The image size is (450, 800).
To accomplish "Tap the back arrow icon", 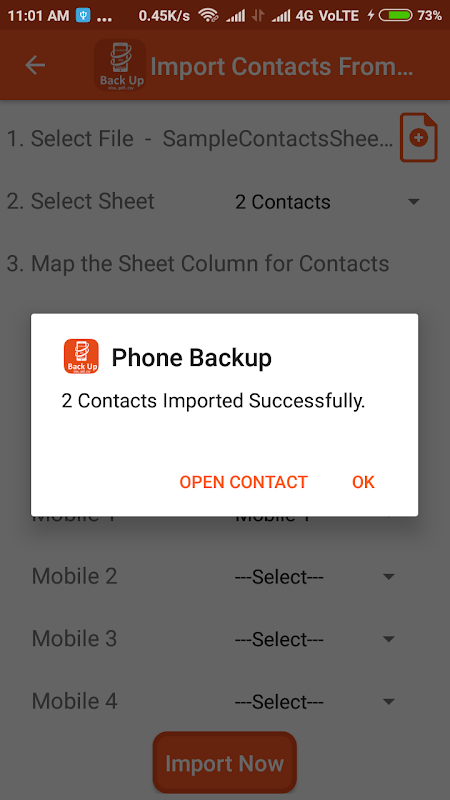I will click(35, 65).
